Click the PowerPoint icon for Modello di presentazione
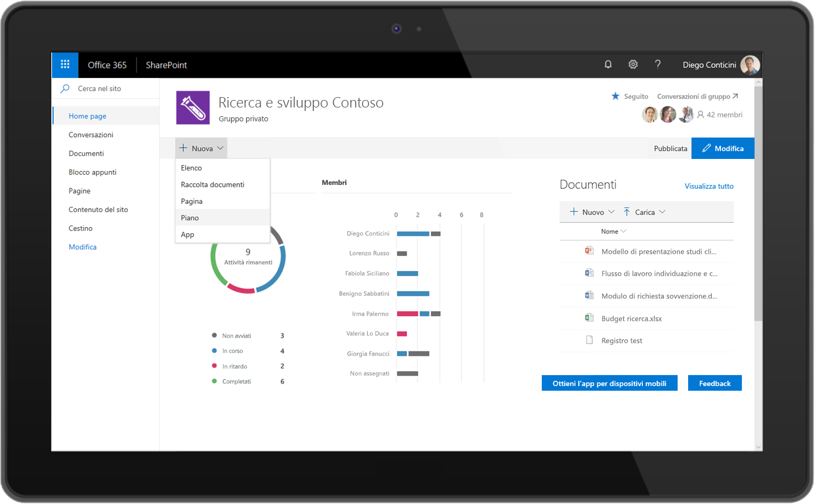The image size is (817, 504). (x=589, y=251)
